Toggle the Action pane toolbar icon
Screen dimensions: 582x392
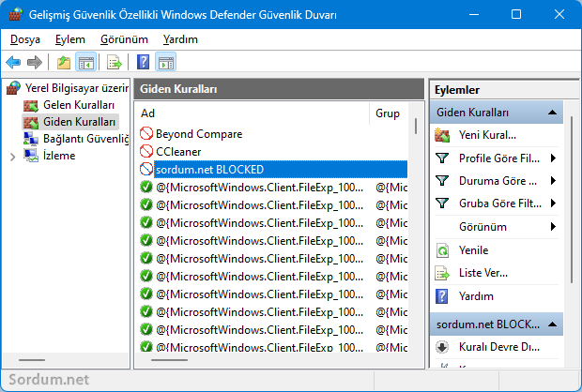(x=166, y=62)
